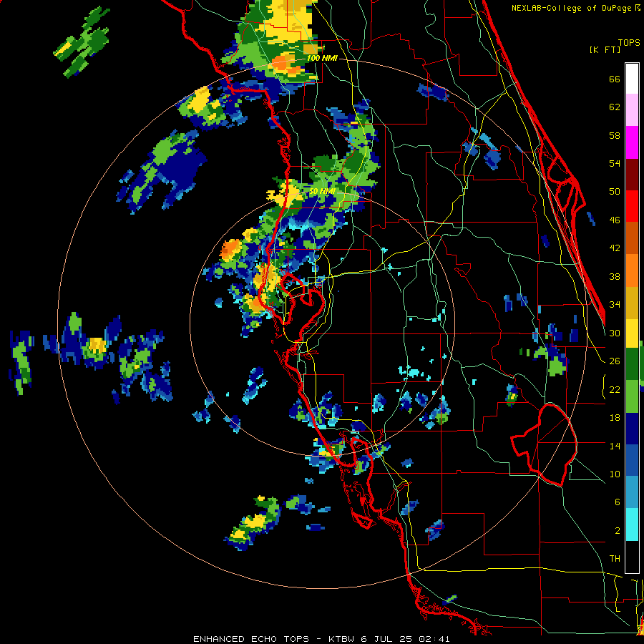Image resolution: width=644 pixels, height=644 pixels.
Task: Select the light pink 62 kft swatch
Action: 632,109
